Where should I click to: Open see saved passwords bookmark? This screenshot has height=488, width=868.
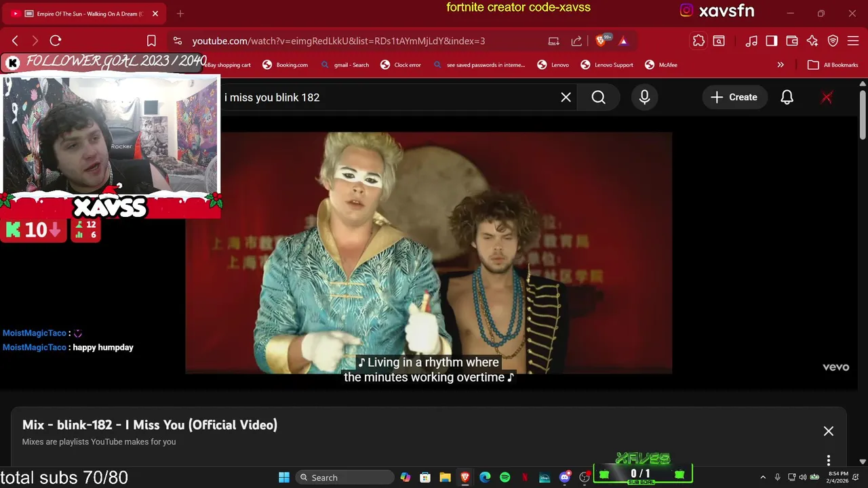(479, 65)
